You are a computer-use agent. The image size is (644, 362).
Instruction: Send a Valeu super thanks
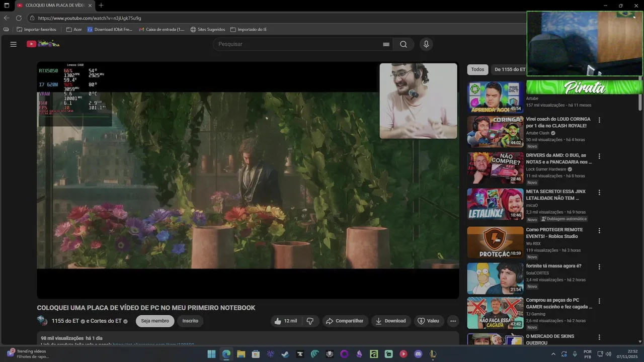coord(428,321)
